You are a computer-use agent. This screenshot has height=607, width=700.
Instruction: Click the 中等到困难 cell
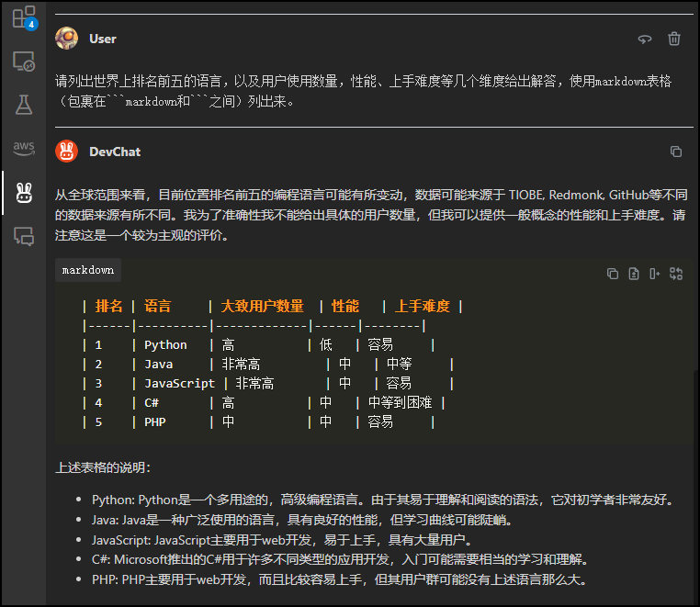pyautogui.click(x=400, y=403)
